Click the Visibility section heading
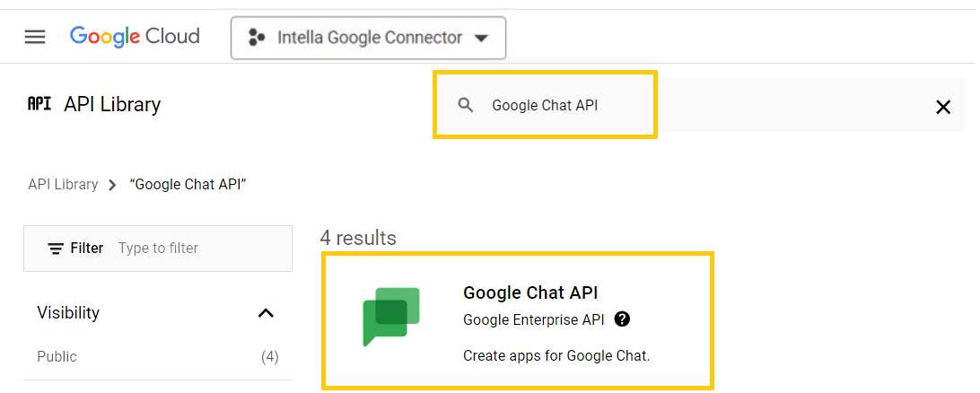The image size is (980, 393). pos(68,312)
